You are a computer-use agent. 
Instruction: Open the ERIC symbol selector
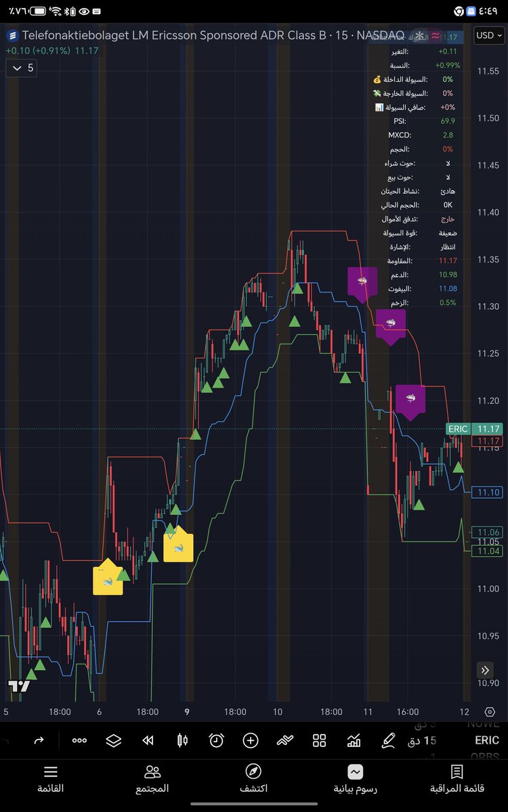click(486, 740)
